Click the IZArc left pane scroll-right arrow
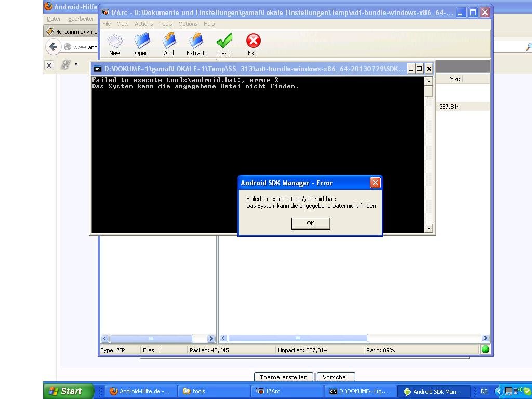This screenshot has height=399, width=532. (211, 338)
